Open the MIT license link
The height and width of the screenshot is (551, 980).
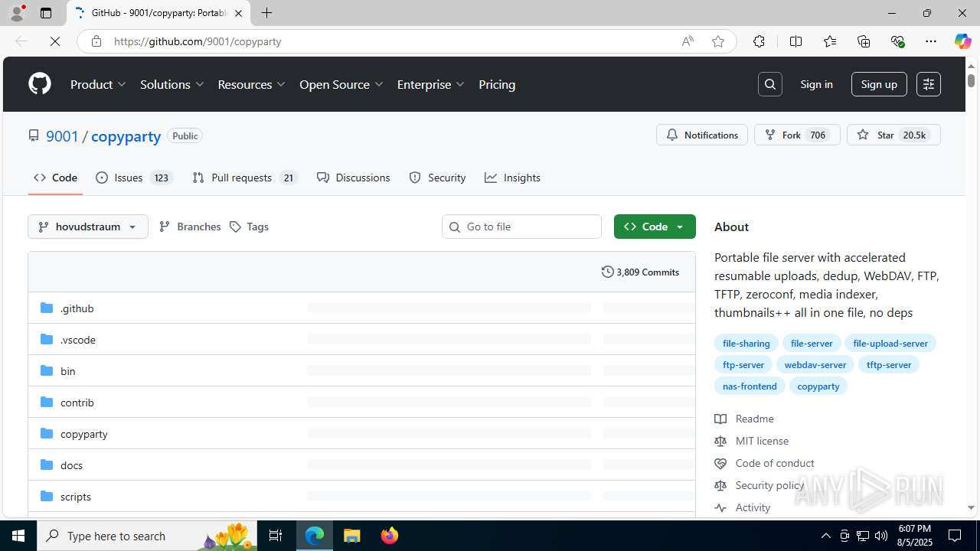(762, 441)
